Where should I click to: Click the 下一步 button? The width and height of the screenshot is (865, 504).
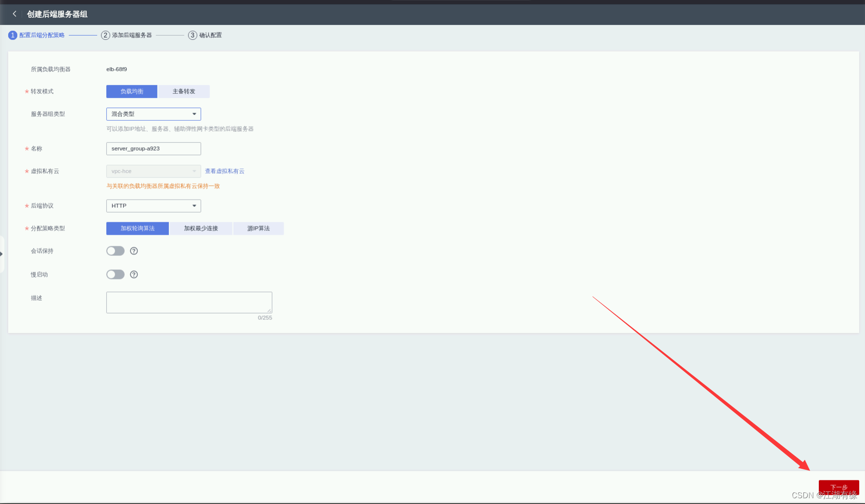839,487
